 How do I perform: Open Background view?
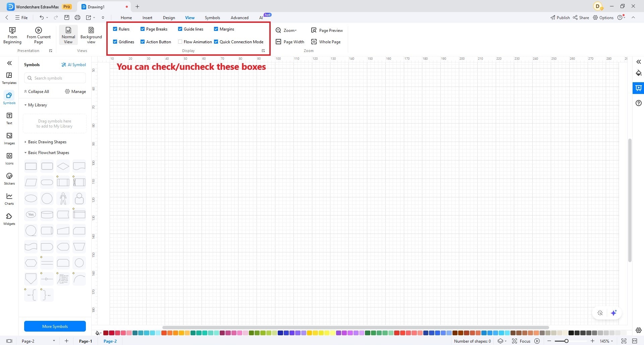(91, 35)
